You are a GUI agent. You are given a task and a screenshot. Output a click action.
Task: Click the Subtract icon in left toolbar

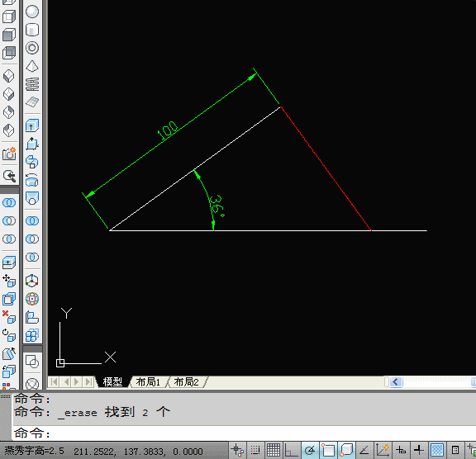click(9, 220)
